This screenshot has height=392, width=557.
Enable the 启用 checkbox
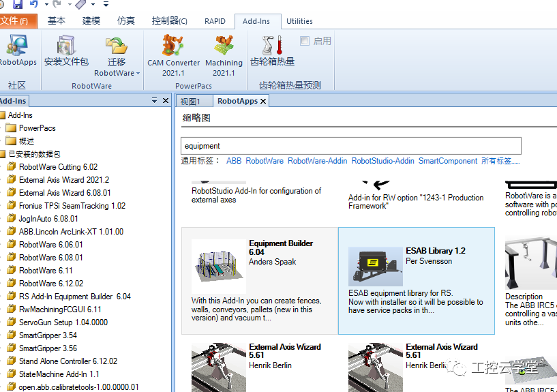pyautogui.click(x=305, y=41)
